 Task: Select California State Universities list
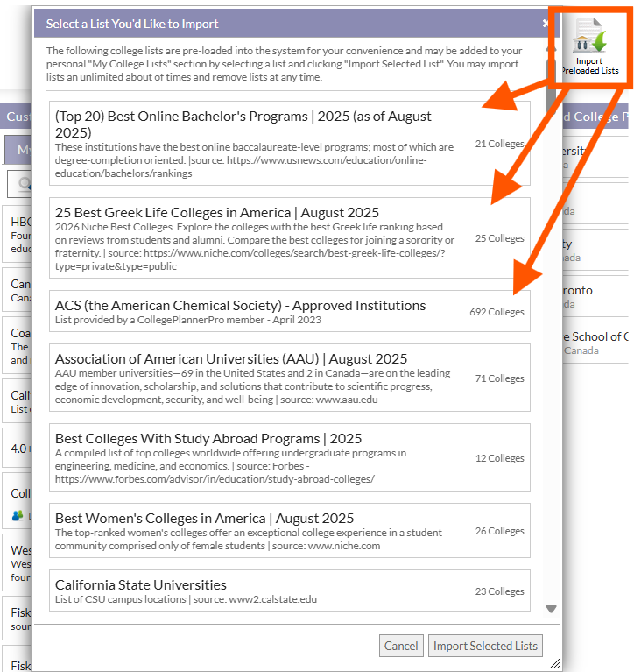point(289,591)
